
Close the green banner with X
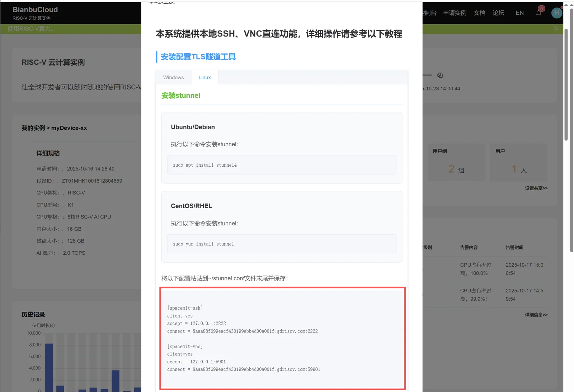pos(556,29)
